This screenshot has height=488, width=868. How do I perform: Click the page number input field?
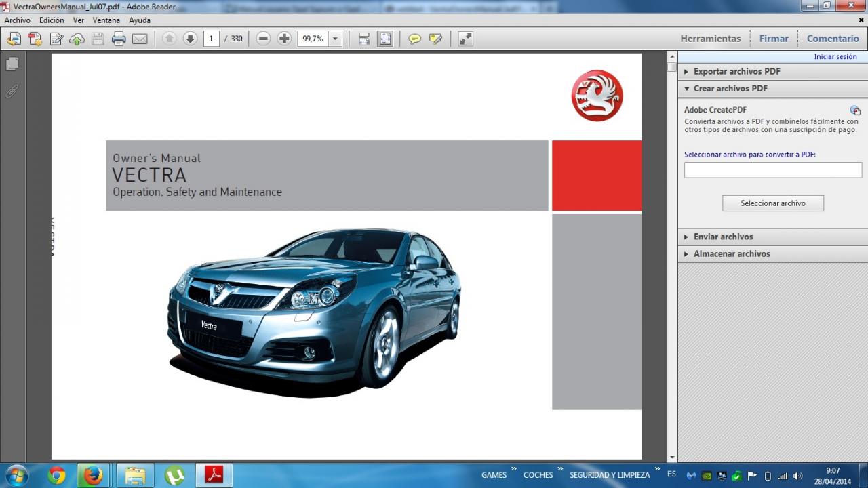pyautogui.click(x=211, y=39)
